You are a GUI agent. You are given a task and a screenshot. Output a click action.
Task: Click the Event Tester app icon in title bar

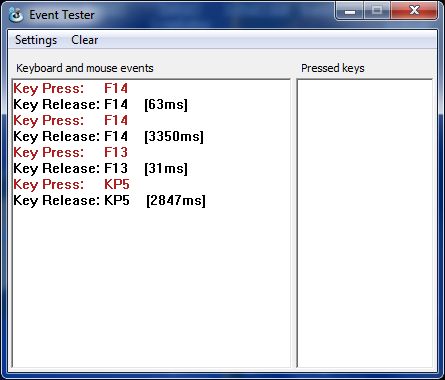click(16, 15)
